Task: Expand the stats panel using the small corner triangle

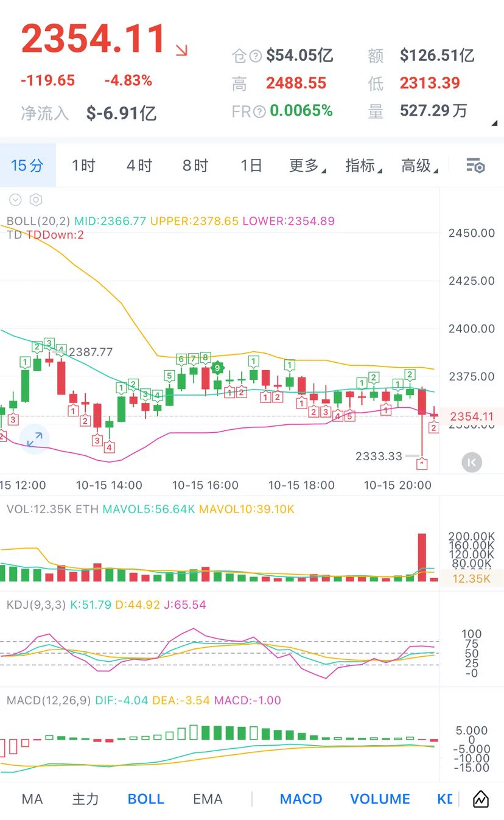Action: pos(494,124)
